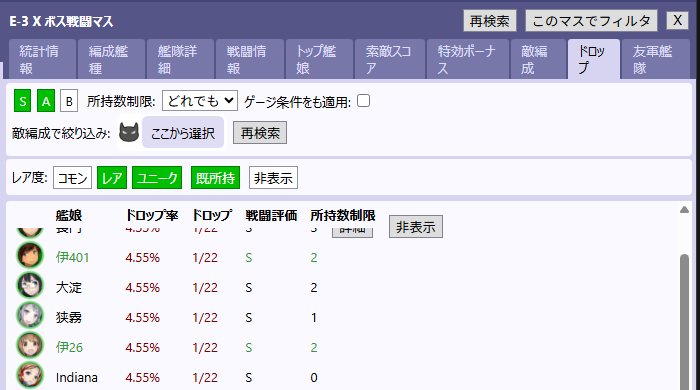Switch to the トップ艦娘 tab

tap(319, 59)
